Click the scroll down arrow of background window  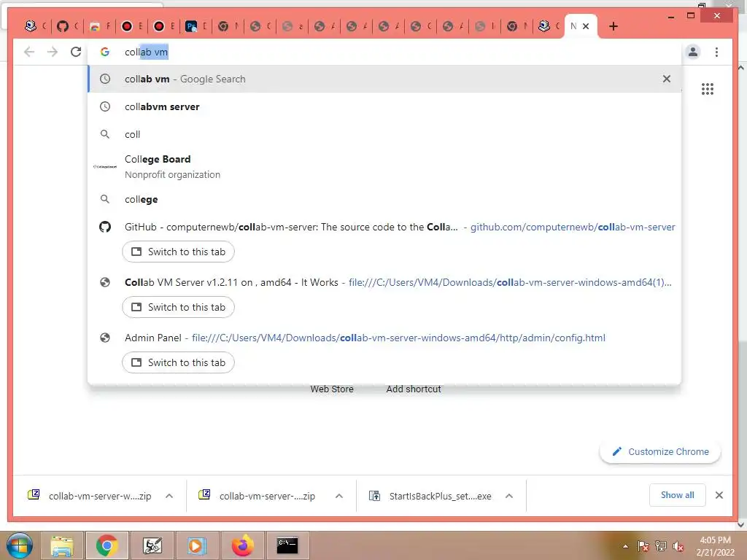[741, 525]
